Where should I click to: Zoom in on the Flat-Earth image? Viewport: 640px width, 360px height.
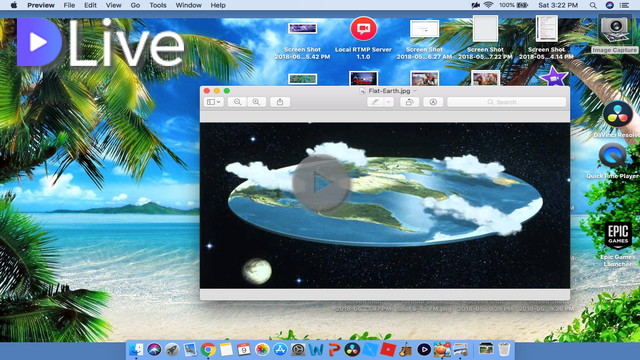coord(256,102)
